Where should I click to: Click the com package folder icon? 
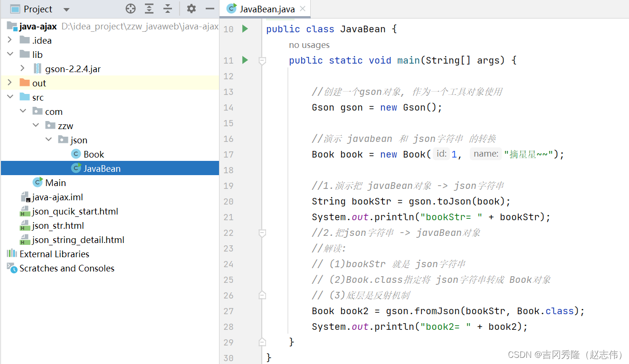pyautogui.click(x=38, y=112)
